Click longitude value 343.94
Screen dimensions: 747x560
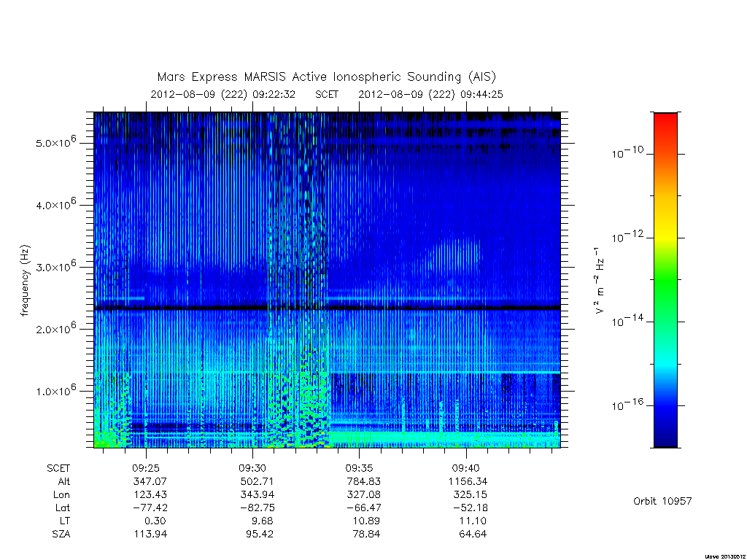(x=257, y=495)
